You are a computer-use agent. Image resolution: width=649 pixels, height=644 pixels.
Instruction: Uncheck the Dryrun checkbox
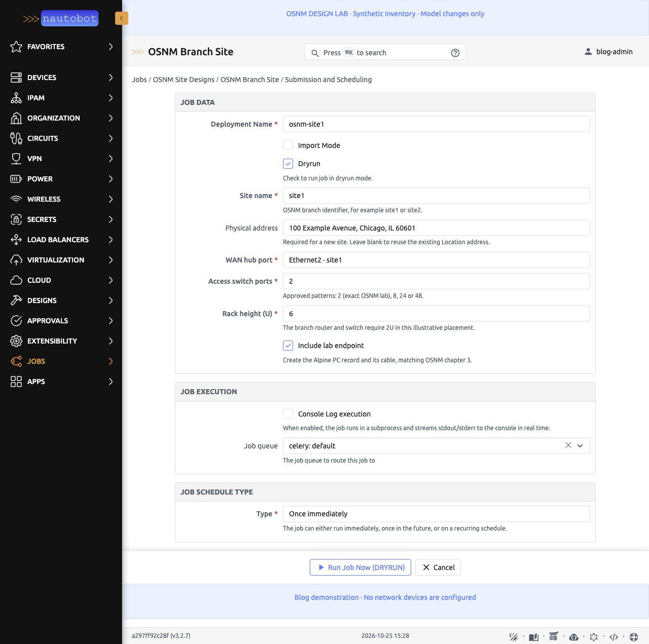coord(288,164)
